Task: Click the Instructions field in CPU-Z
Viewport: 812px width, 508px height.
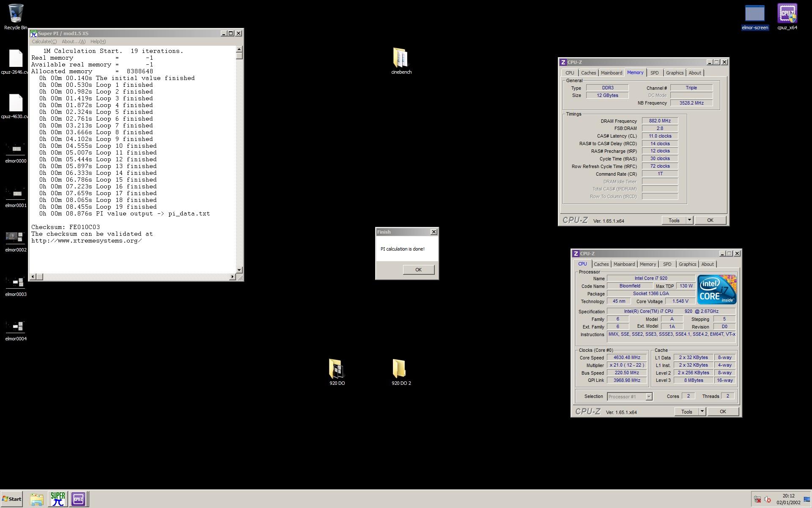Action: pyautogui.click(x=672, y=337)
